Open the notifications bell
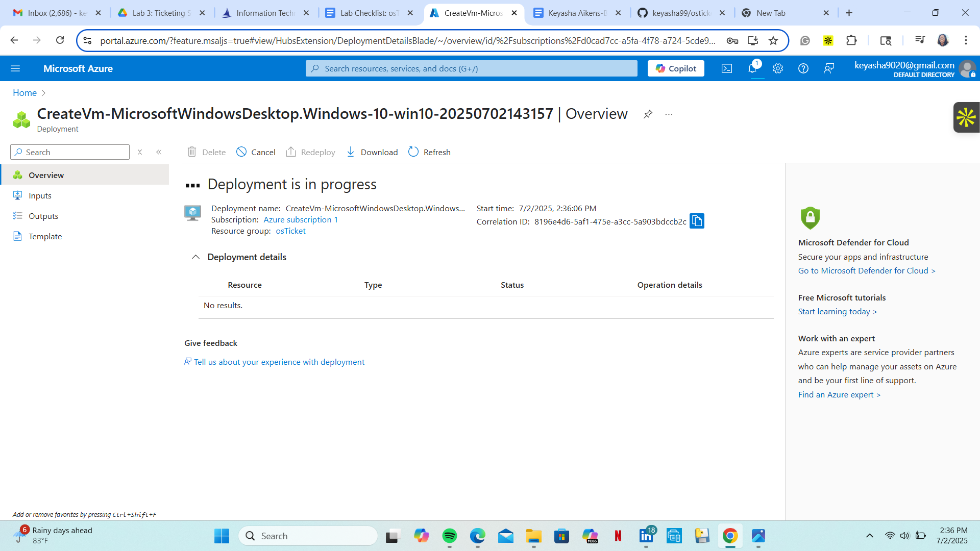The image size is (980, 551). point(752,68)
